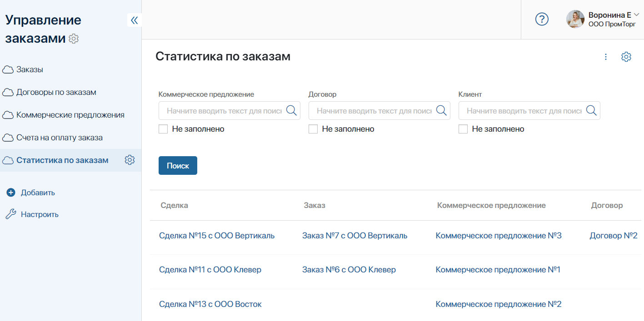
Task: Click the cloud icon beside Коммерческие предложения
Action: pos(8,115)
